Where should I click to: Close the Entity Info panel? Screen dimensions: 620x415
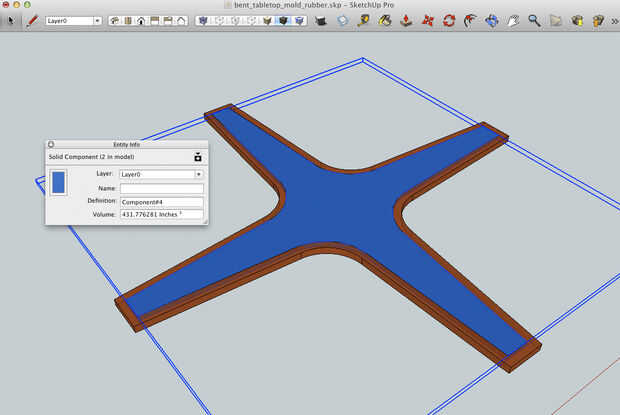51,145
